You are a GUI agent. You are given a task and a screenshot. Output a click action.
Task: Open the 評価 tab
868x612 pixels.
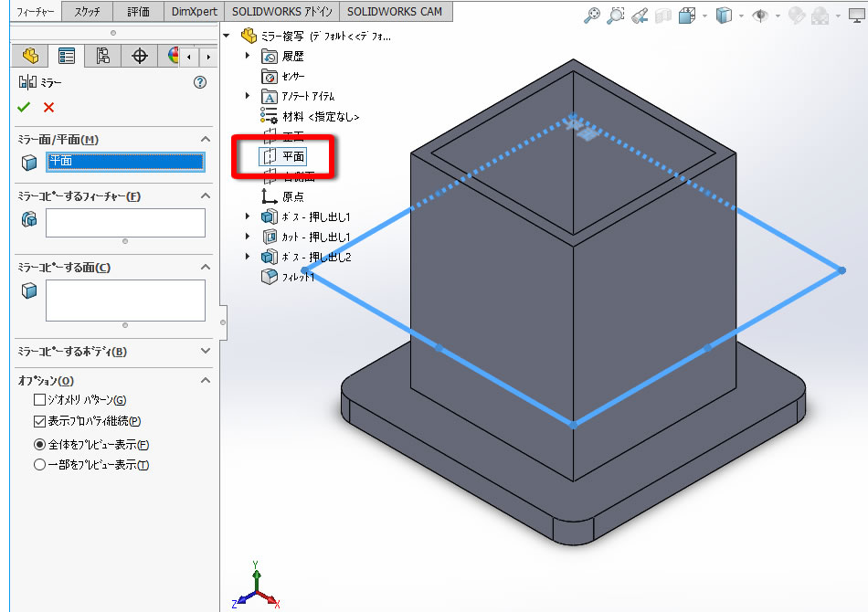click(x=138, y=12)
